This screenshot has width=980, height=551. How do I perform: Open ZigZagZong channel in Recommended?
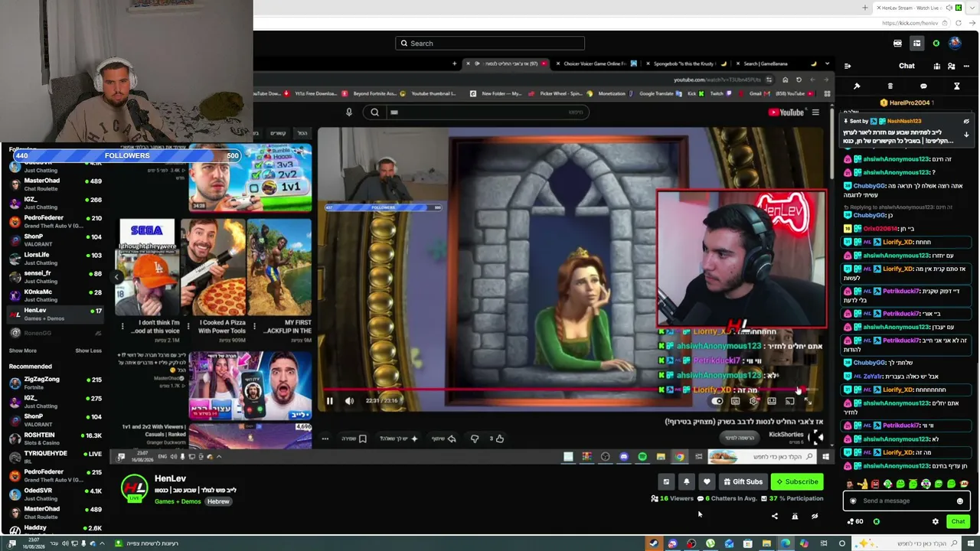pyautogui.click(x=55, y=383)
